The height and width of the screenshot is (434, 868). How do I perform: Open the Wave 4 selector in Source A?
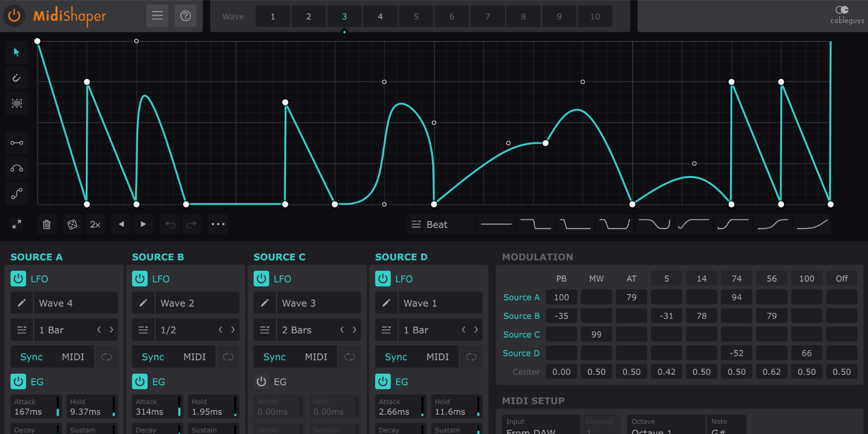(76, 303)
